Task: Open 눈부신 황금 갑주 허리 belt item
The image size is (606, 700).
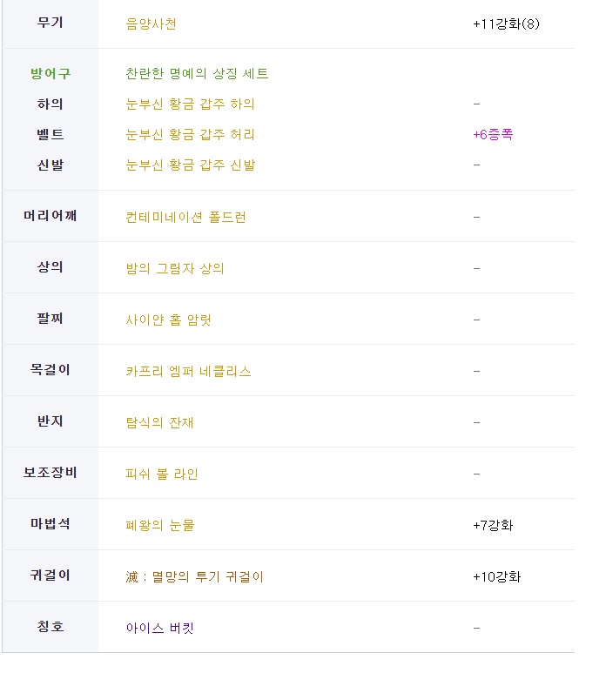Action: [x=190, y=134]
